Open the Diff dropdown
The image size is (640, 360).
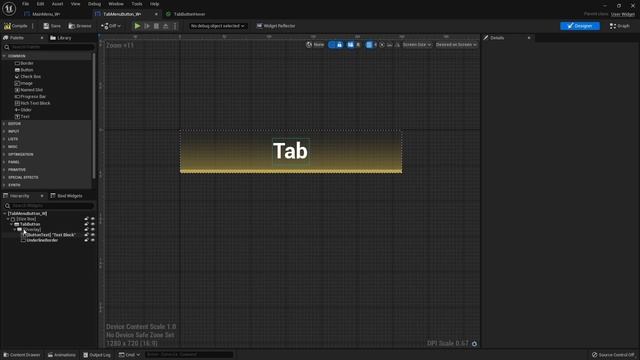click(111, 26)
